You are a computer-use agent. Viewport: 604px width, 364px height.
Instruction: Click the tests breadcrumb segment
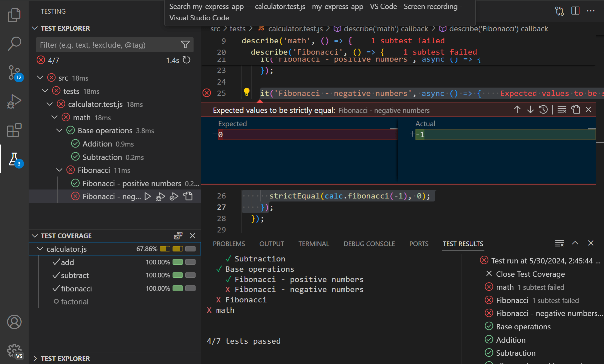tap(238, 29)
